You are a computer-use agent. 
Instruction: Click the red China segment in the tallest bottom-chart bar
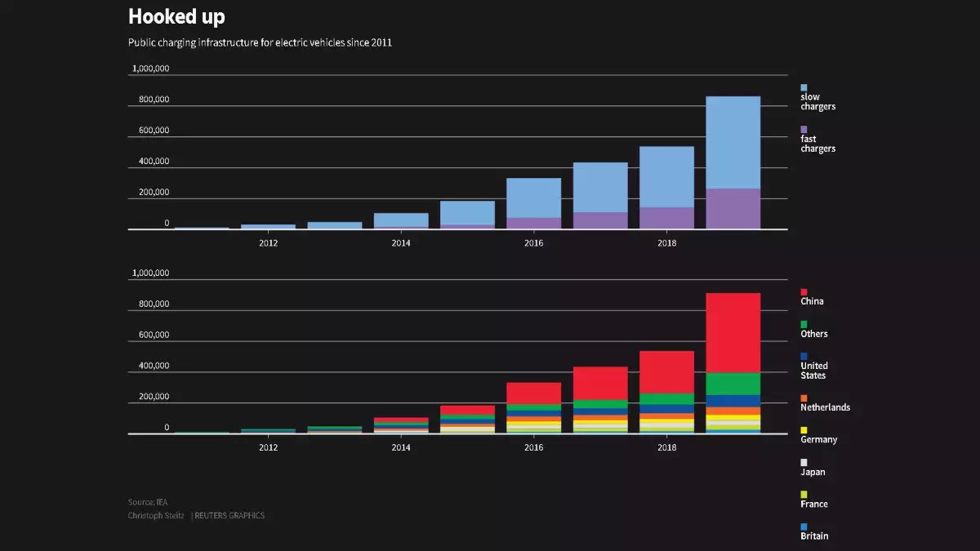click(x=733, y=333)
